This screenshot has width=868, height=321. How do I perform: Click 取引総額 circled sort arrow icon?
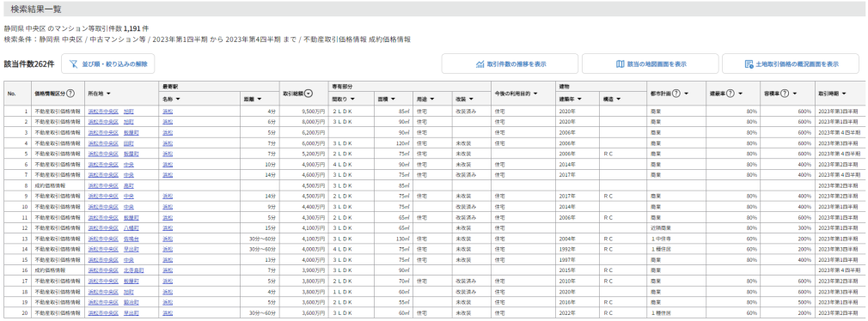(309, 94)
